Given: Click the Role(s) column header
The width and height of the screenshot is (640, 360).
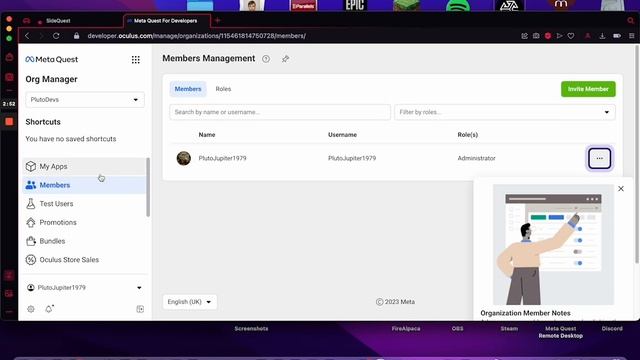Looking at the screenshot, I should coord(468,135).
